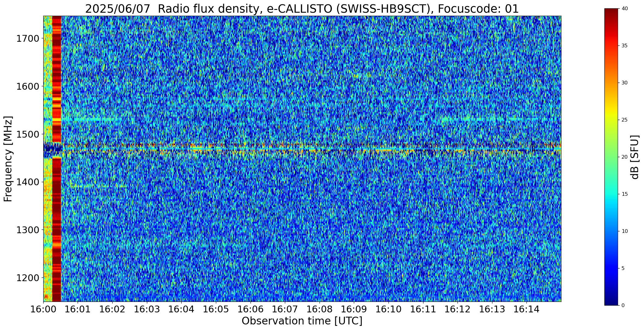The height and width of the screenshot is (330, 644).
Task: Click the 16:03 time tick label
Action: [147, 309]
